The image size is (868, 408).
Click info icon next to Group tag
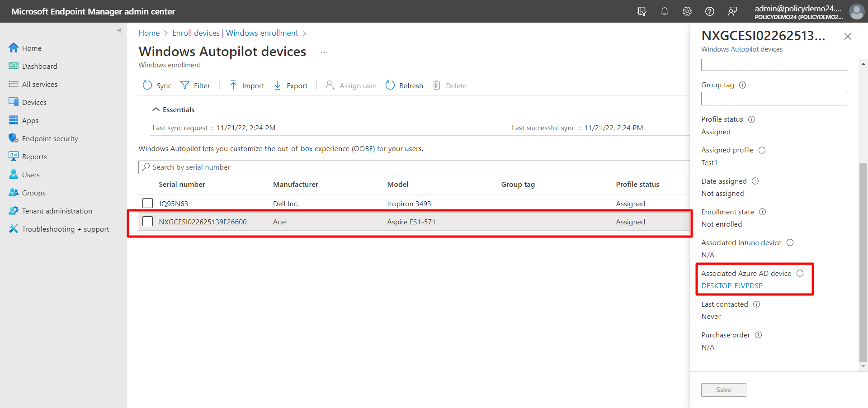coord(742,85)
